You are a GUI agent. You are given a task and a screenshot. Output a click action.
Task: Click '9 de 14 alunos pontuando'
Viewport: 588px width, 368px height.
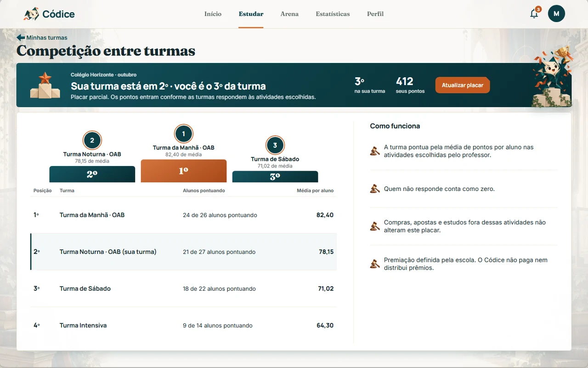tap(218, 325)
